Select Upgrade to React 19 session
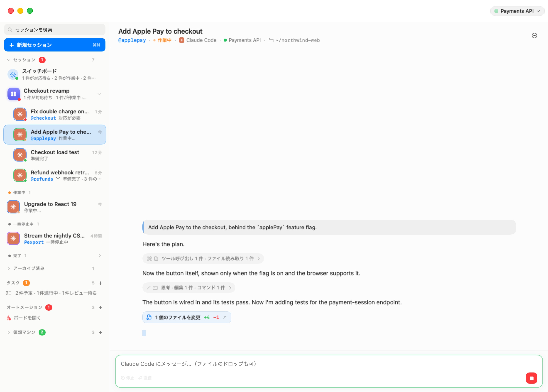The width and height of the screenshot is (548, 392). pyautogui.click(x=55, y=207)
